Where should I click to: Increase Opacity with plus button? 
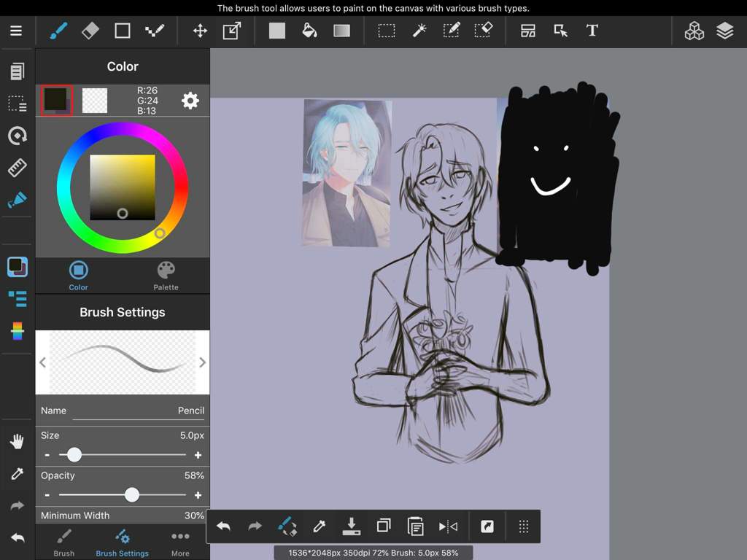pos(198,495)
